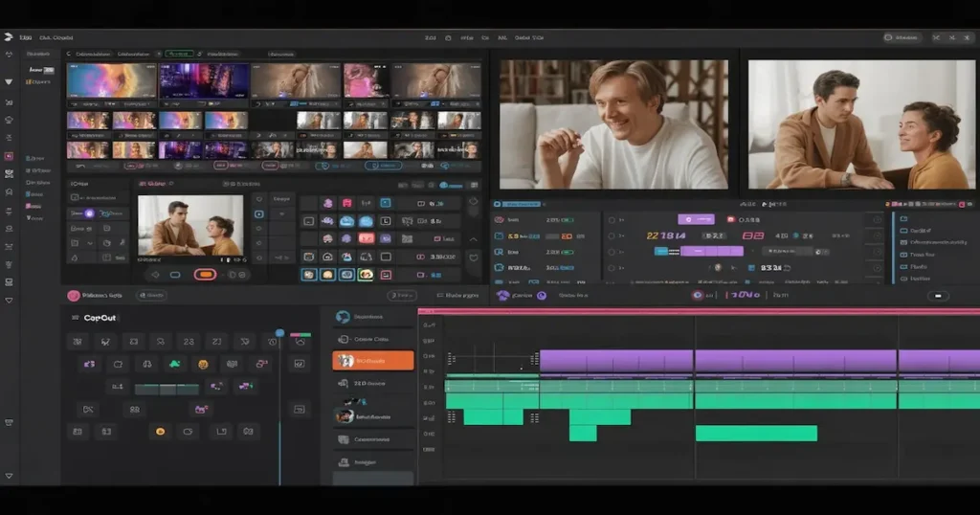Click the orange play circle icon in bottom tool row
This screenshot has width=980, height=515.
click(160, 432)
